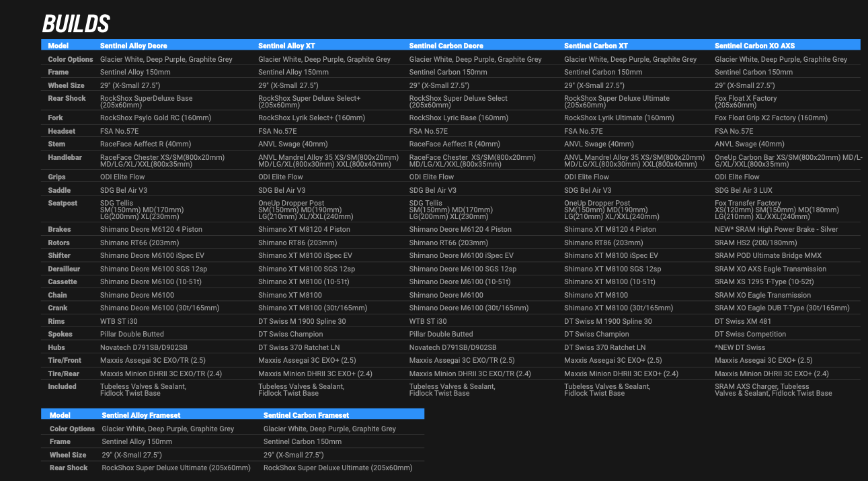Screen dimensions: 868x481
Task: Click the Saddle row label
Action: pyautogui.click(x=59, y=190)
